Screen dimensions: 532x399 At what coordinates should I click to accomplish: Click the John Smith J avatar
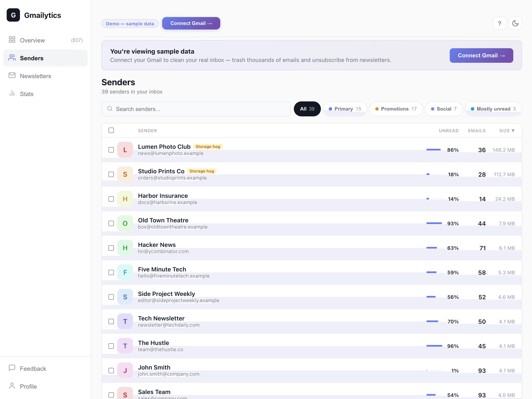click(x=125, y=370)
